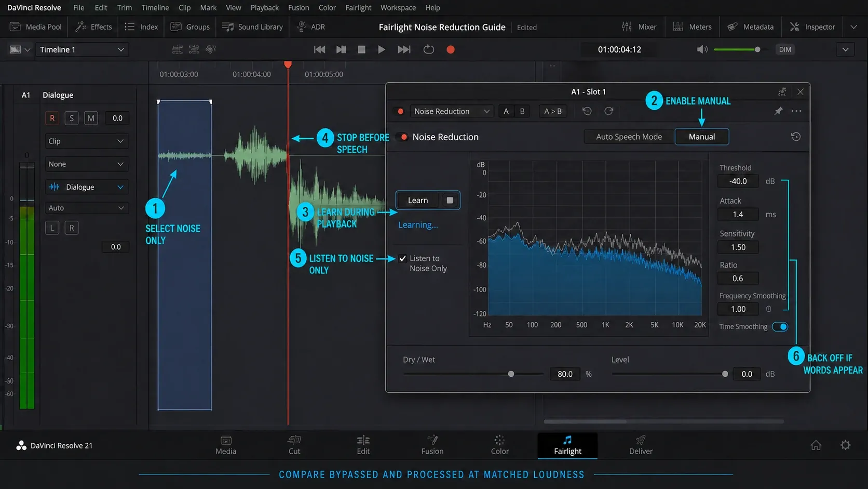The width and height of the screenshot is (868, 489).
Task: Select the L channel button
Action: click(x=52, y=228)
